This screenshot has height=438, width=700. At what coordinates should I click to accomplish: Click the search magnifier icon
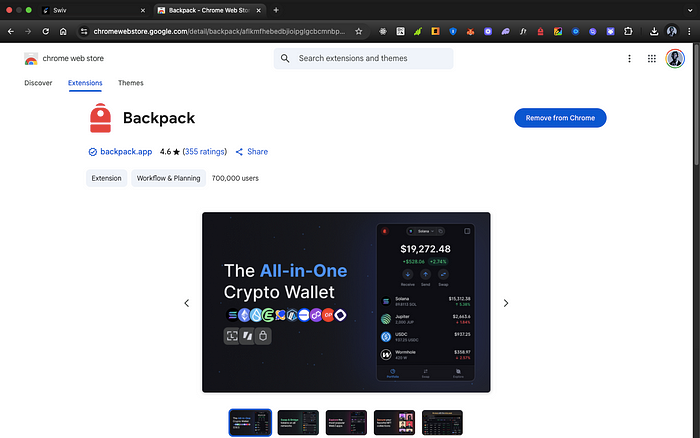pyautogui.click(x=285, y=58)
